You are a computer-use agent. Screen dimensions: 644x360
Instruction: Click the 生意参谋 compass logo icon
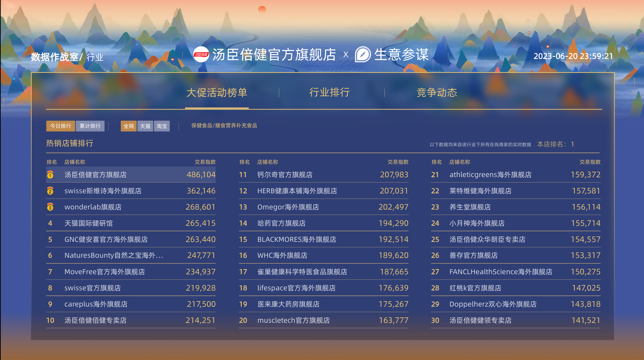(x=362, y=54)
